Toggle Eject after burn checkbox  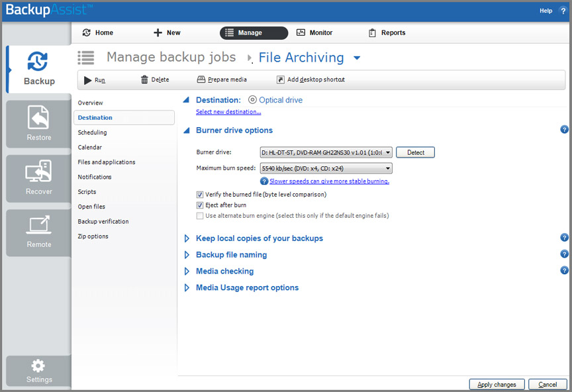click(200, 205)
